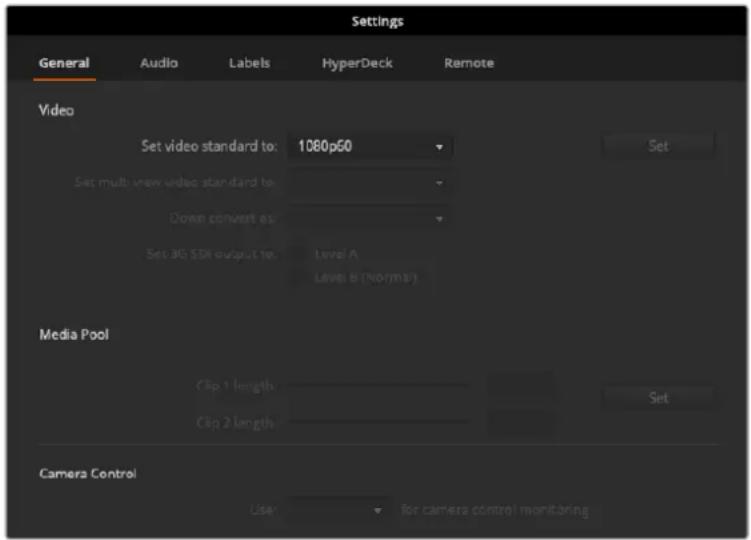
Task: Adjust the Clip 2 length slider
Action: (378, 422)
